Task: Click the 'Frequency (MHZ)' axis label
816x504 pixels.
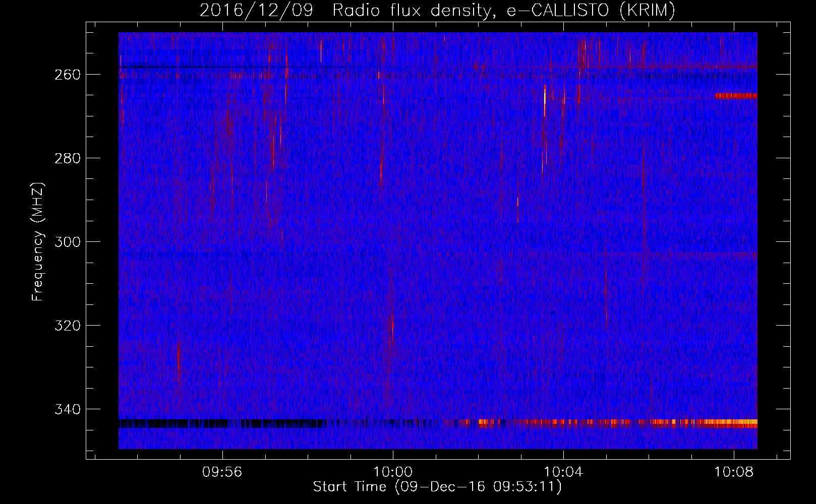Action: click(38, 242)
